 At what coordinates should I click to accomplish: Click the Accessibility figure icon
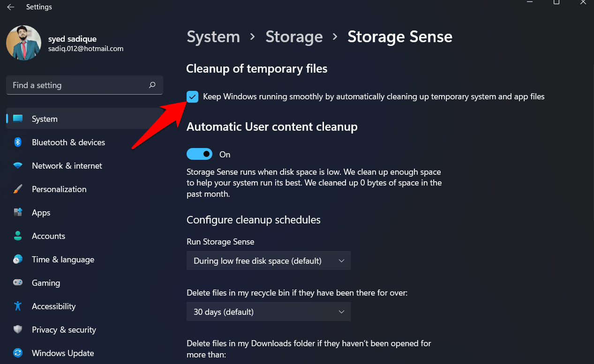[18, 306]
